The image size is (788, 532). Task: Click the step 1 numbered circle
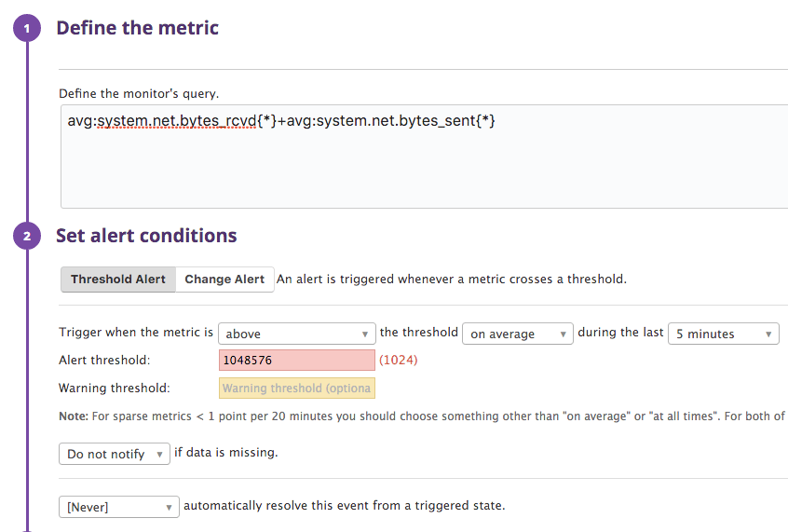27,28
